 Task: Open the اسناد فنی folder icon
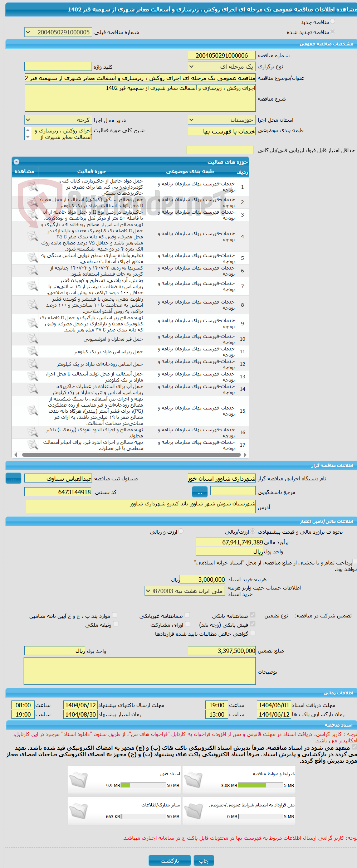(78, 780)
